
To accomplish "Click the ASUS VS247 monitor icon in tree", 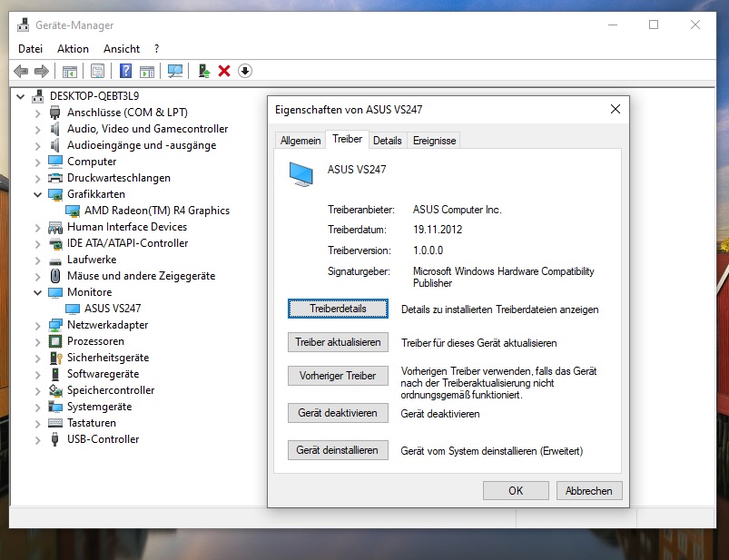I will click(x=73, y=309).
